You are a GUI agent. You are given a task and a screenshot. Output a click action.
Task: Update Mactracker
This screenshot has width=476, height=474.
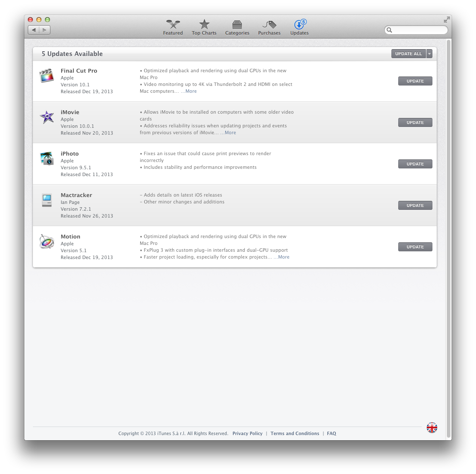(415, 205)
